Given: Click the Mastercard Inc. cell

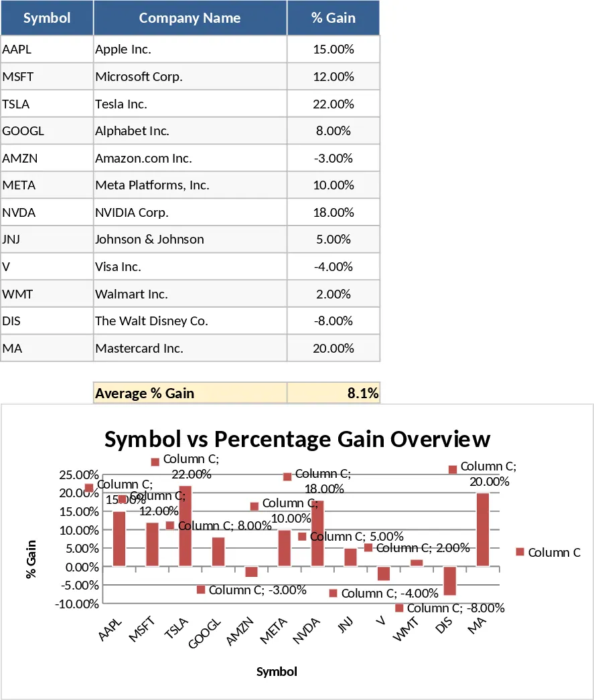Looking at the screenshot, I should coord(190,348).
